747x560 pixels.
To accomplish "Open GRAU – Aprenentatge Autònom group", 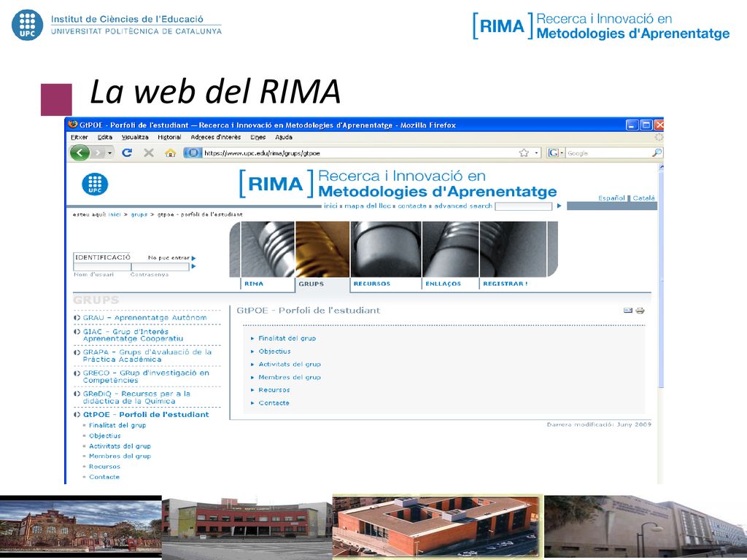I will [145, 318].
